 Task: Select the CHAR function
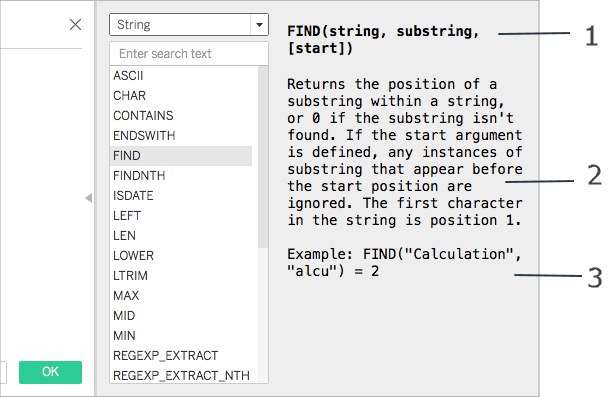129,95
